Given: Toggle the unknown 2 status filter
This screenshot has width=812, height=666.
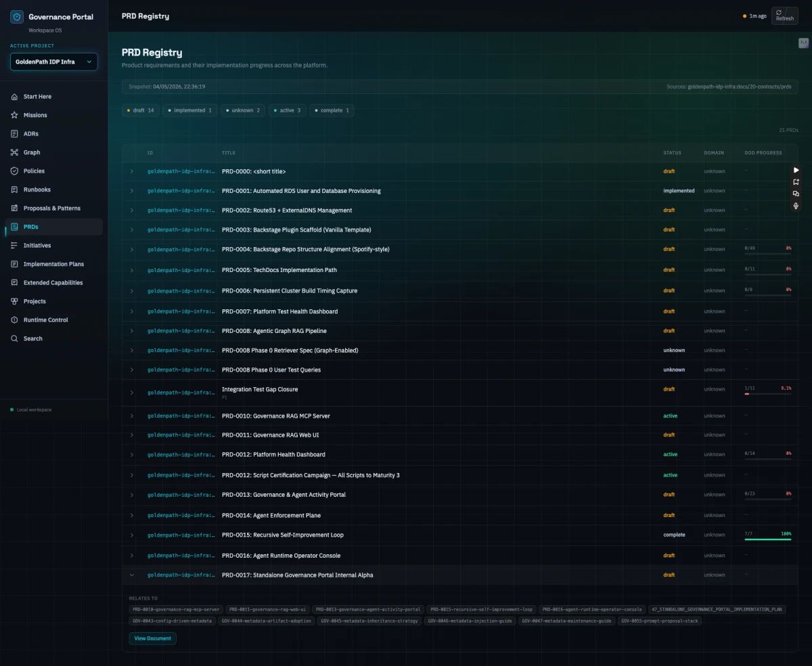Looking at the screenshot, I should point(243,110).
